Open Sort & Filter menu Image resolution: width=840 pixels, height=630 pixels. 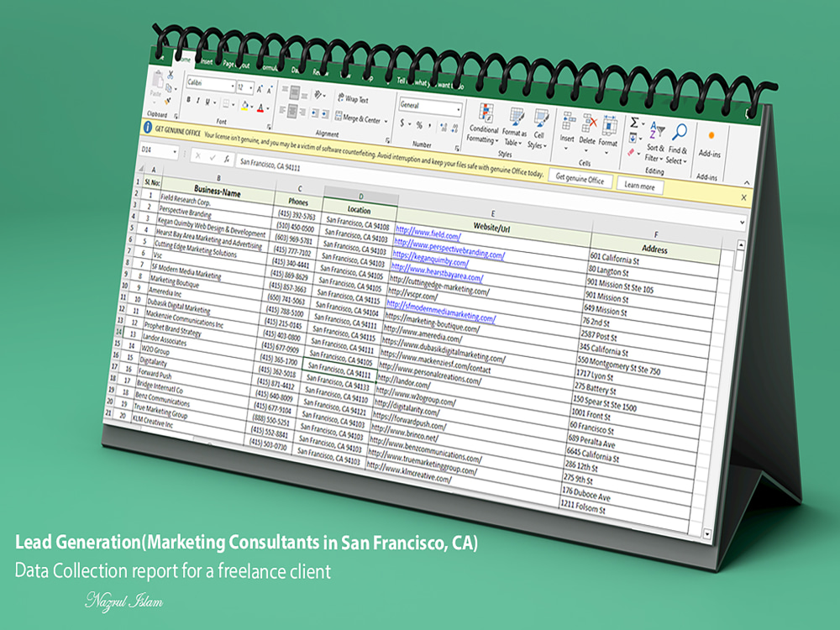(656, 142)
